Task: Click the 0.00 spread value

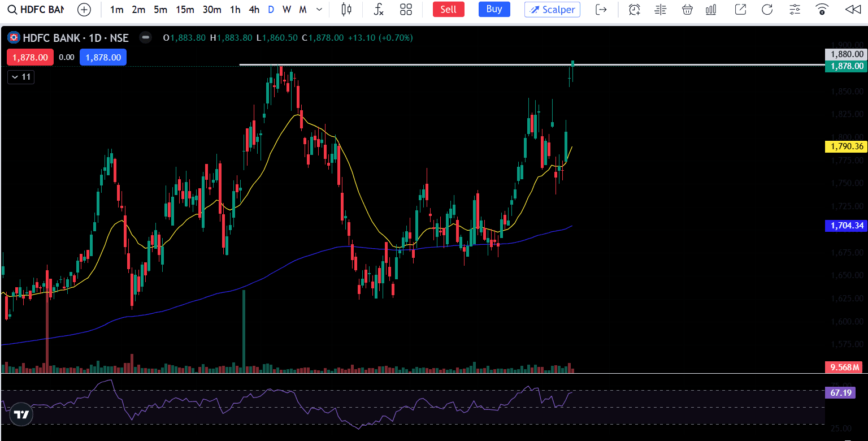Action: [x=67, y=57]
